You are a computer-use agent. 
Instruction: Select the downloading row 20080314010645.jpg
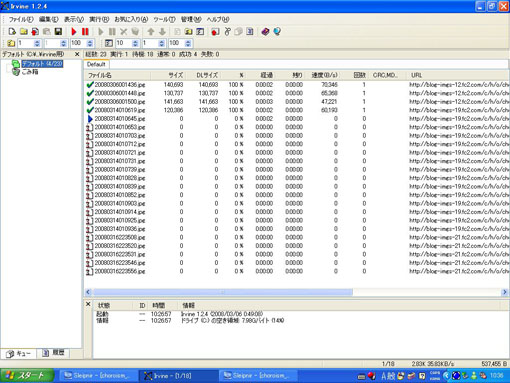coord(297,119)
